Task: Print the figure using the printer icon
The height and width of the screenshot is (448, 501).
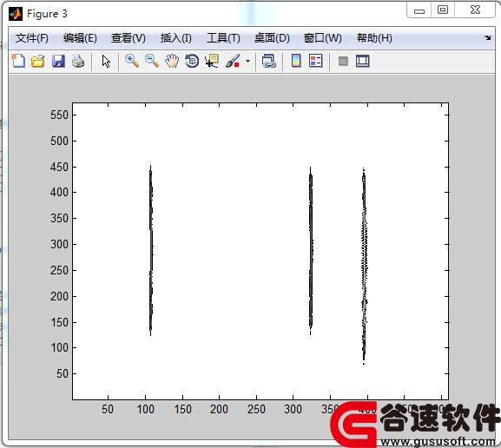Action: coord(78,61)
